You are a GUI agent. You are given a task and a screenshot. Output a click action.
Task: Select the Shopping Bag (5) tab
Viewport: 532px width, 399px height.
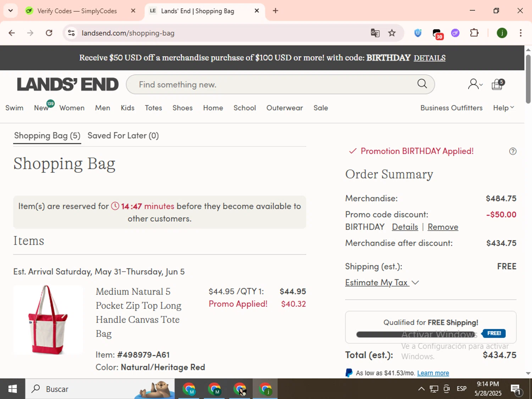click(47, 136)
